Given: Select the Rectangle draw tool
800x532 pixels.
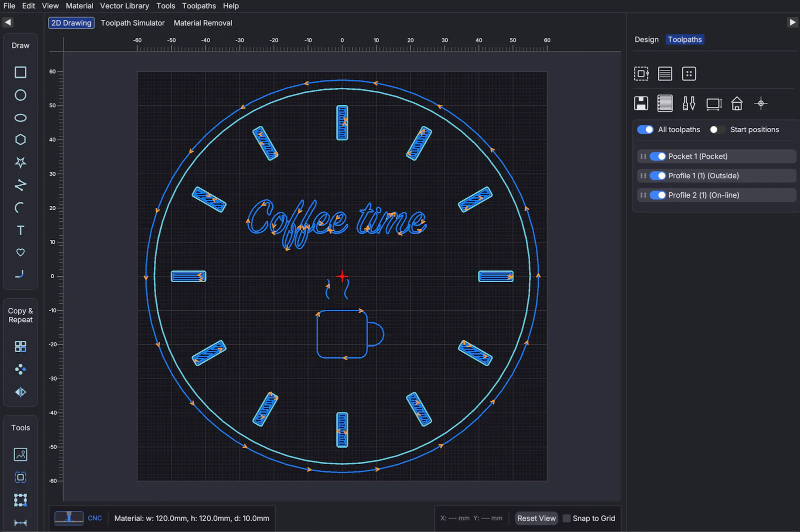Looking at the screenshot, I should coord(20,72).
